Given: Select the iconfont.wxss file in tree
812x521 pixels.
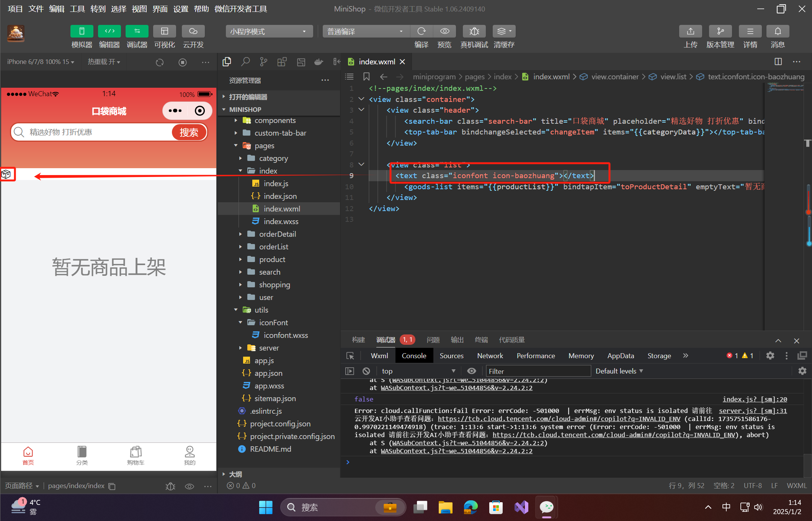Looking at the screenshot, I should click(x=285, y=335).
